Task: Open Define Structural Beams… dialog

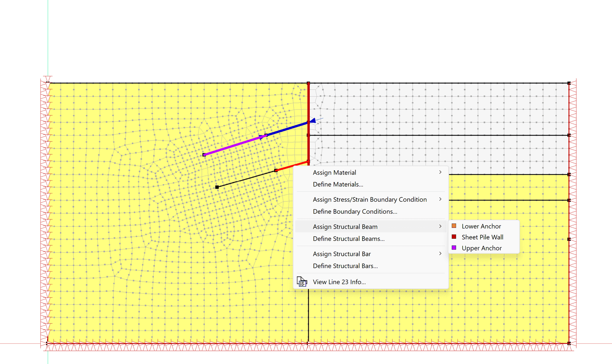Action: [x=371, y=239]
